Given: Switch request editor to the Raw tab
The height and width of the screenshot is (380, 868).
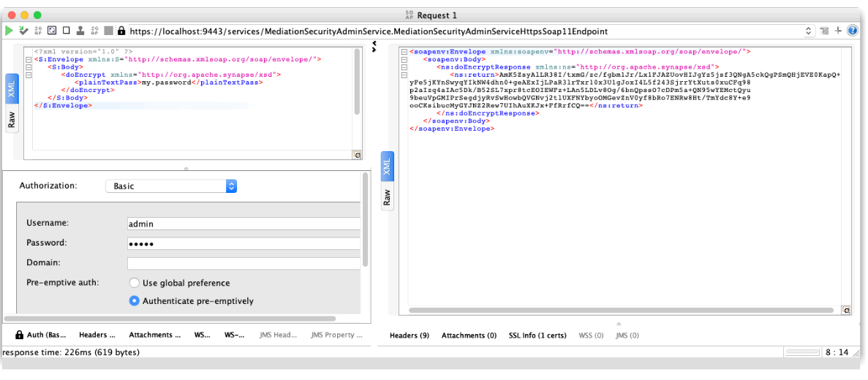Looking at the screenshot, I should 12,120.
